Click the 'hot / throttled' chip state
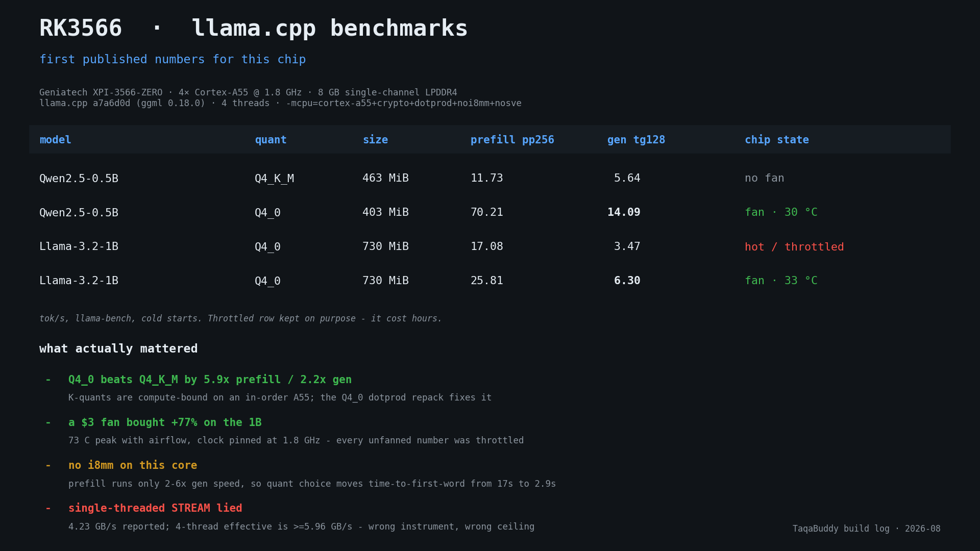This screenshot has width=980, height=551. point(794,247)
